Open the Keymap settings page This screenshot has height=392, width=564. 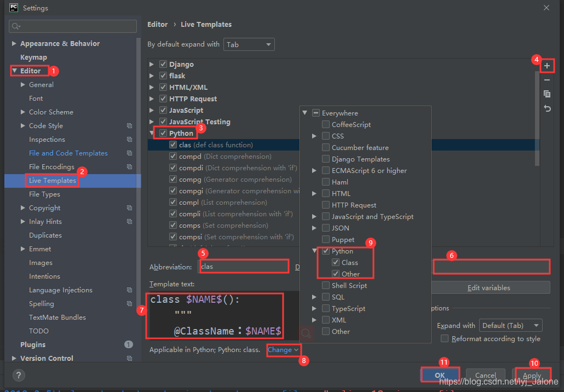coord(33,57)
